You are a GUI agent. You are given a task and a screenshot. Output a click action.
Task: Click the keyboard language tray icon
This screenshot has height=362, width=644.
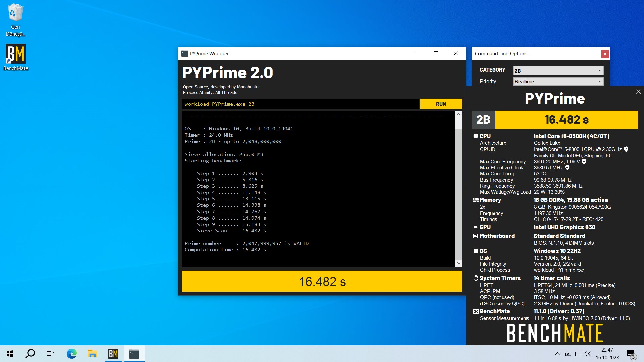[x=568, y=354]
